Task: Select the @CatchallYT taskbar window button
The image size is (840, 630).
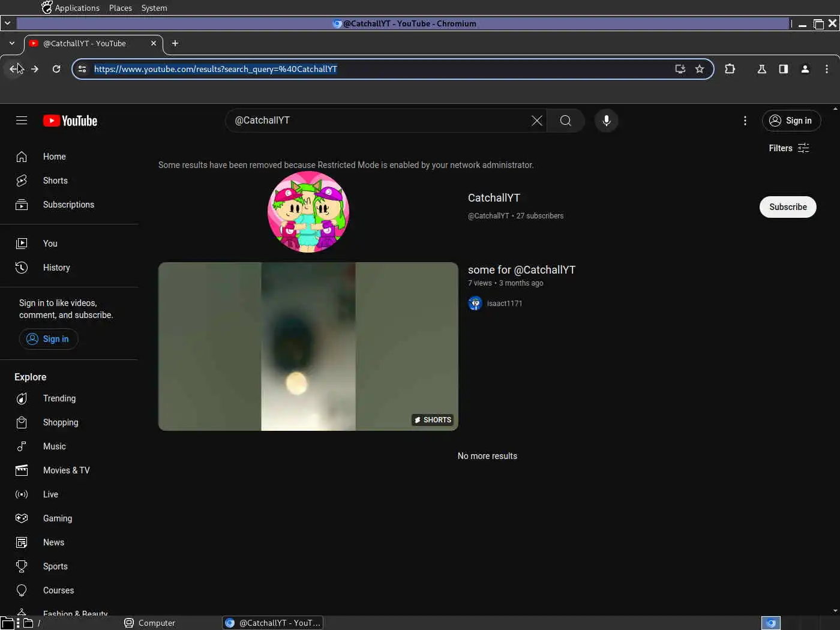Action: [273, 623]
